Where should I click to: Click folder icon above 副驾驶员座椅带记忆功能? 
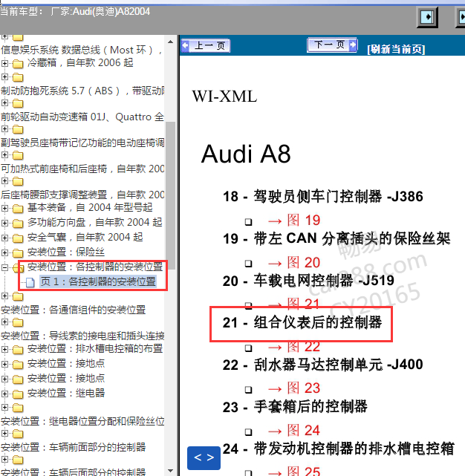coord(18,130)
